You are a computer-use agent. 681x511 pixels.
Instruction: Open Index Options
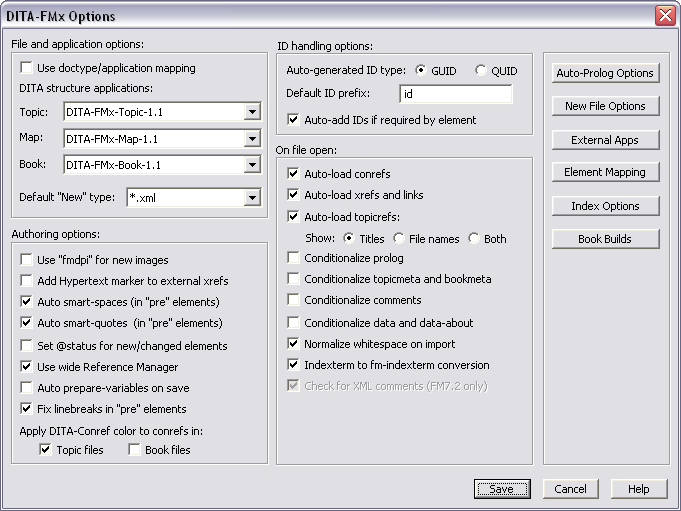point(605,206)
